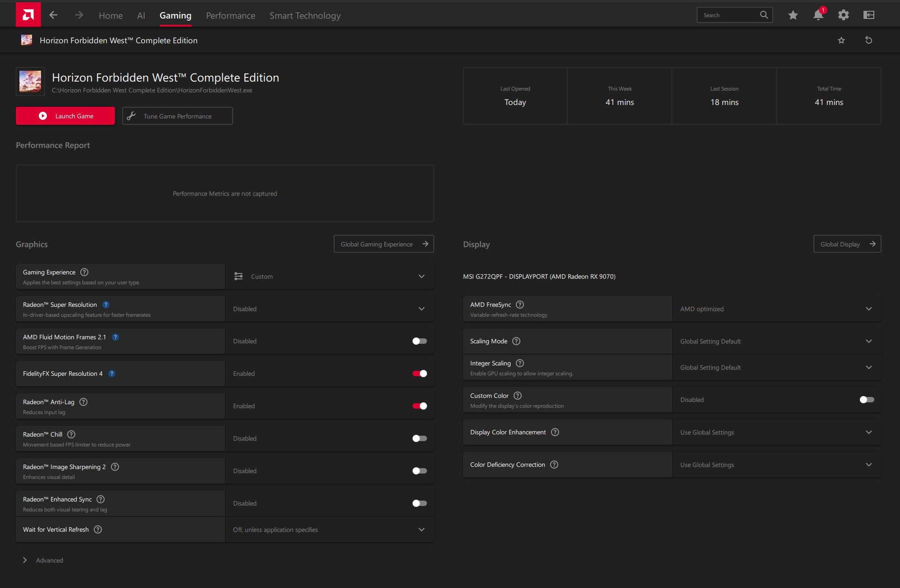
Task: Open Color Deficiency Correction dropdown
Action: pos(777,465)
